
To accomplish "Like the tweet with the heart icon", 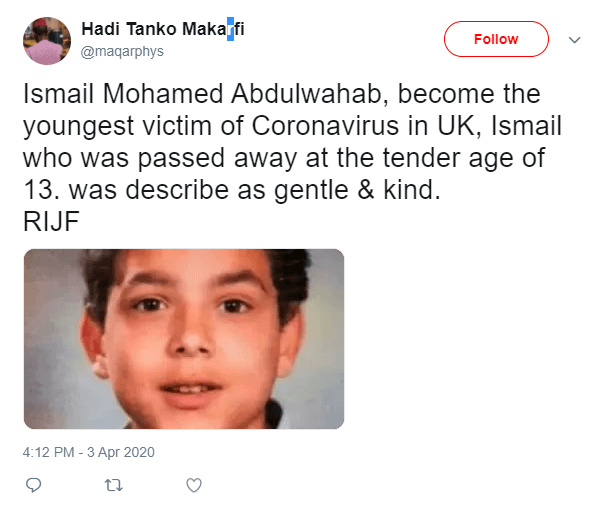I will [x=194, y=485].
